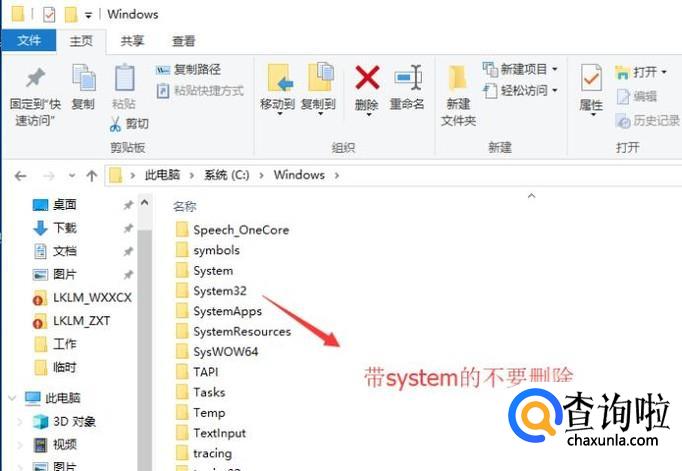Switch to the Share ribbon tab
Viewport: 682px width, 471px height.
[x=132, y=41]
